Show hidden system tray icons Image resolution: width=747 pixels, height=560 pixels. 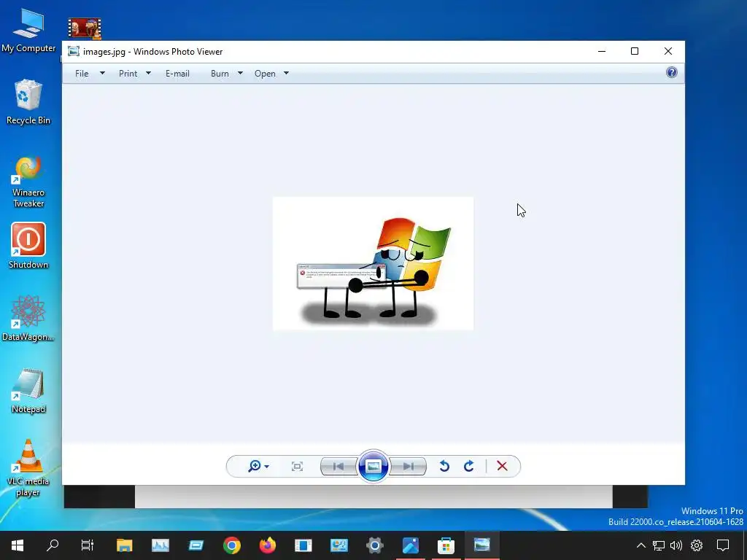click(641, 545)
